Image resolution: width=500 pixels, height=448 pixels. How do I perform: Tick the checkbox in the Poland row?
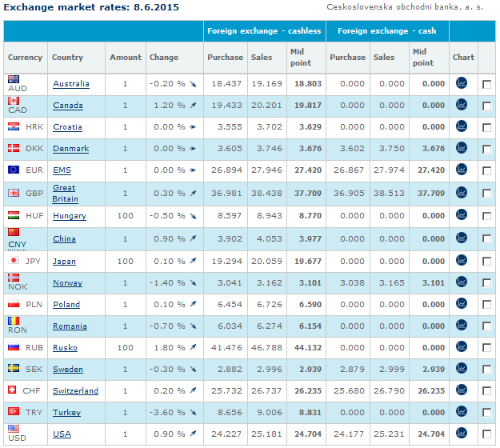pyautogui.click(x=486, y=305)
